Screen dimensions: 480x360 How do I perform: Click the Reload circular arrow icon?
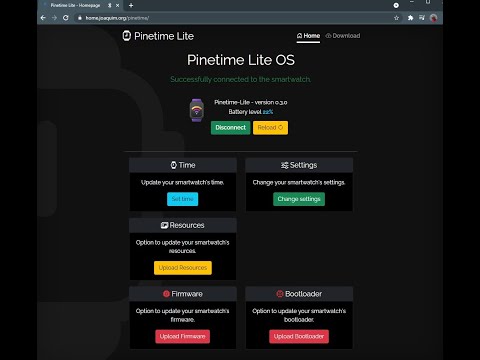click(x=280, y=127)
